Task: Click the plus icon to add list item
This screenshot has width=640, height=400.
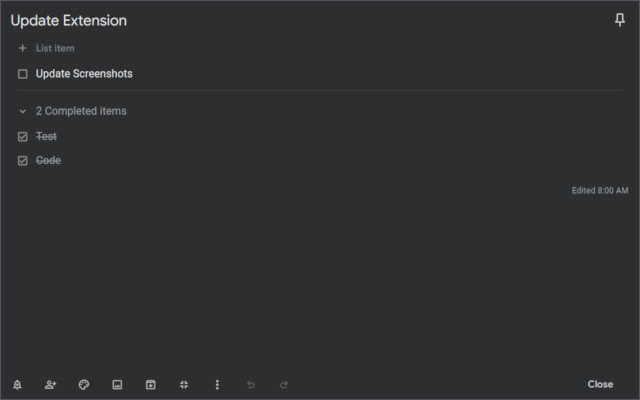Action: (23, 48)
